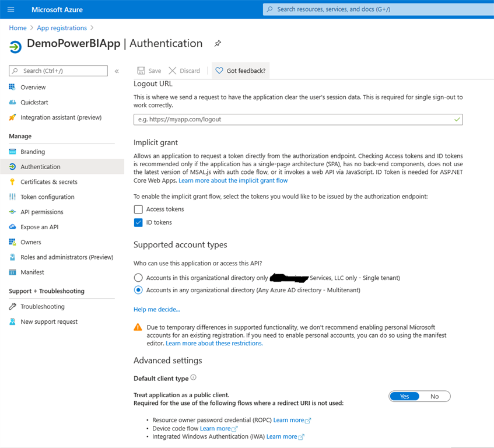Click in the Logout URL field
494x448 pixels.
point(298,120)
